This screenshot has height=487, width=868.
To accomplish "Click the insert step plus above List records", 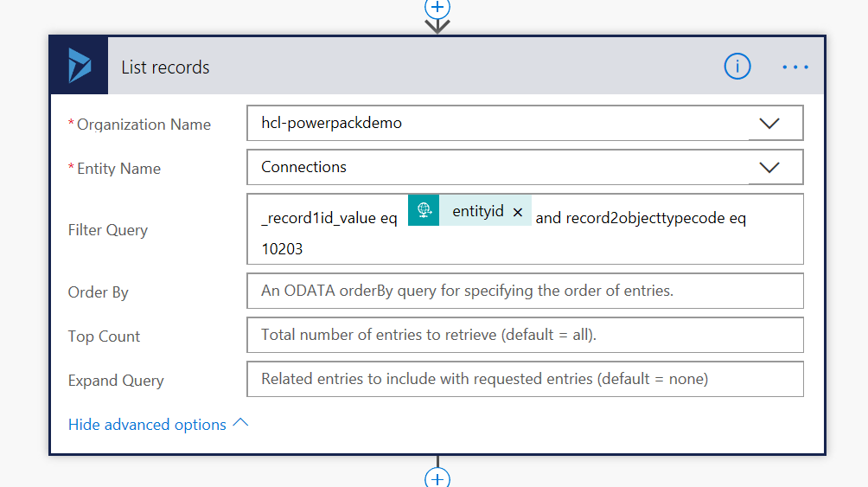I will click(437, 7).
